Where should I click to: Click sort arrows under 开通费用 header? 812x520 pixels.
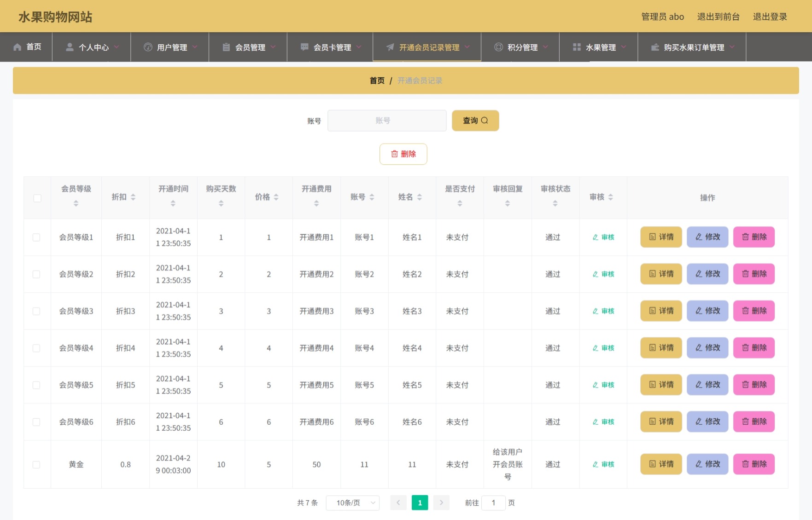click(316, 203)
